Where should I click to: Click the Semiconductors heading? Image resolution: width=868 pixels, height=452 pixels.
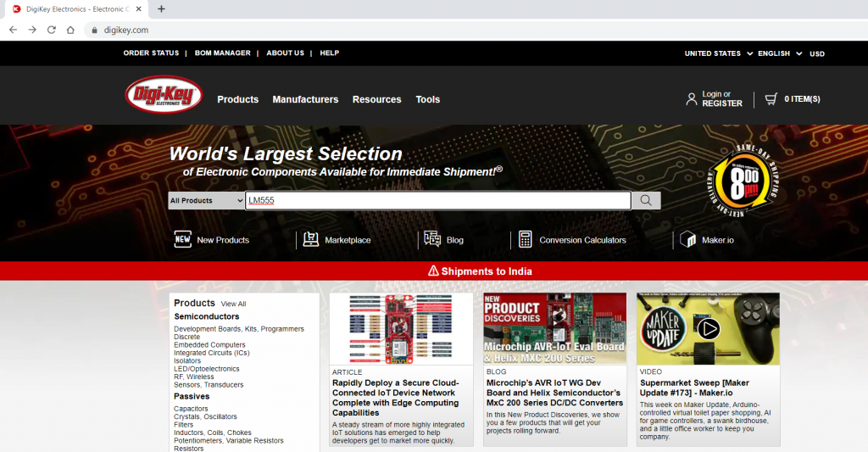point(207,316)
